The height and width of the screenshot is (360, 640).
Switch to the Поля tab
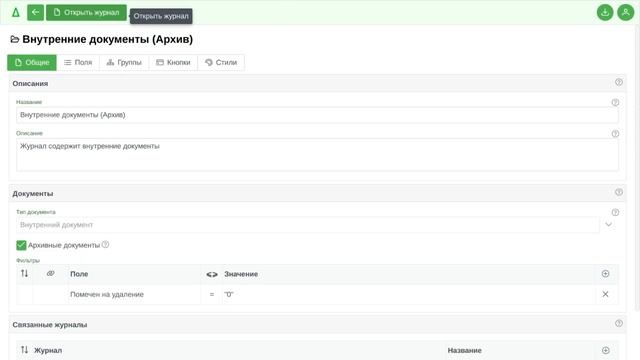(x=78, y=62)
